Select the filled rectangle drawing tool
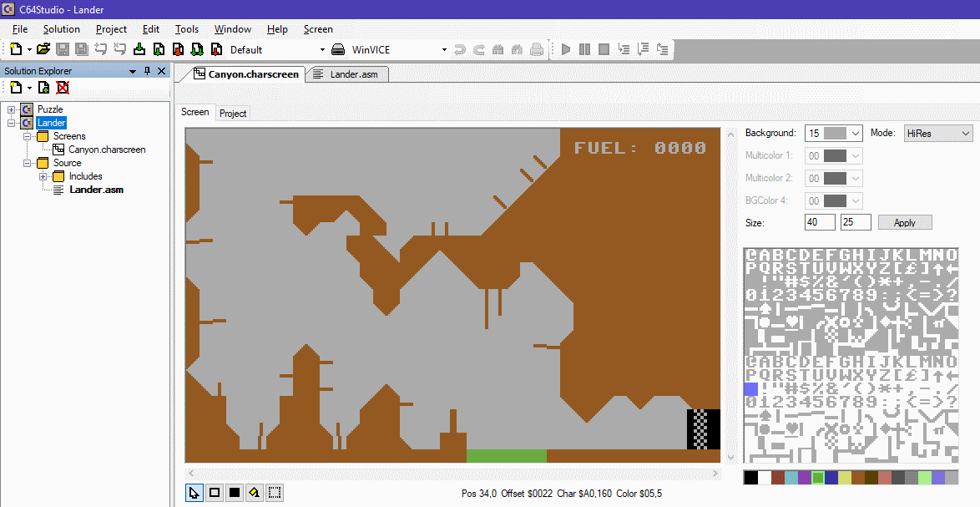Image resolution: width=980 pixels, height=507 pixels. point(235,493)
